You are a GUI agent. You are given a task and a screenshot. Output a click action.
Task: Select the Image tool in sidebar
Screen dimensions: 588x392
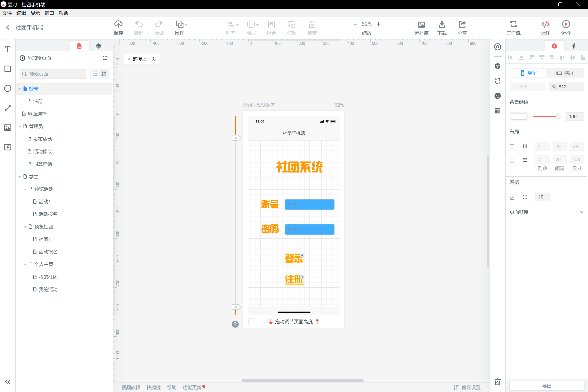click(x=8, y=128)
